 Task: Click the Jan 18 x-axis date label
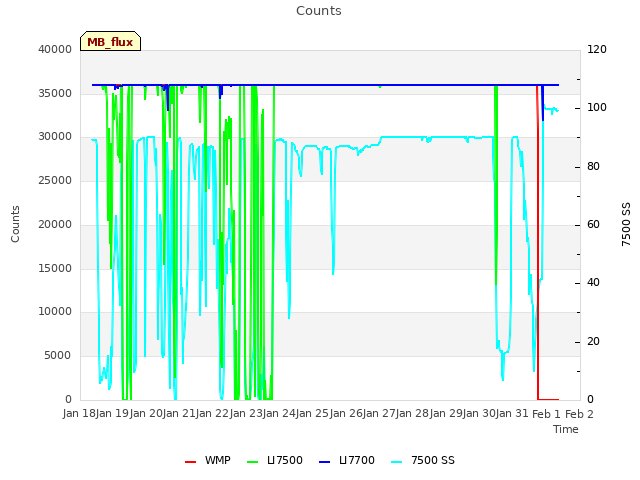(x=80, y=413)
